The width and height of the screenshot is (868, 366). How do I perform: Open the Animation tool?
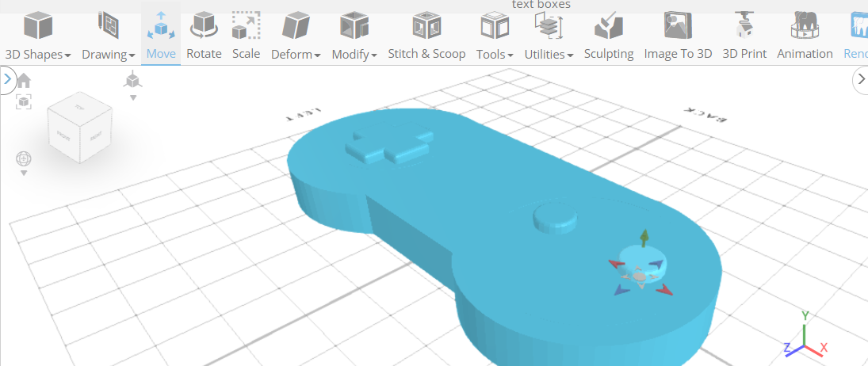(x=805, y=37)
